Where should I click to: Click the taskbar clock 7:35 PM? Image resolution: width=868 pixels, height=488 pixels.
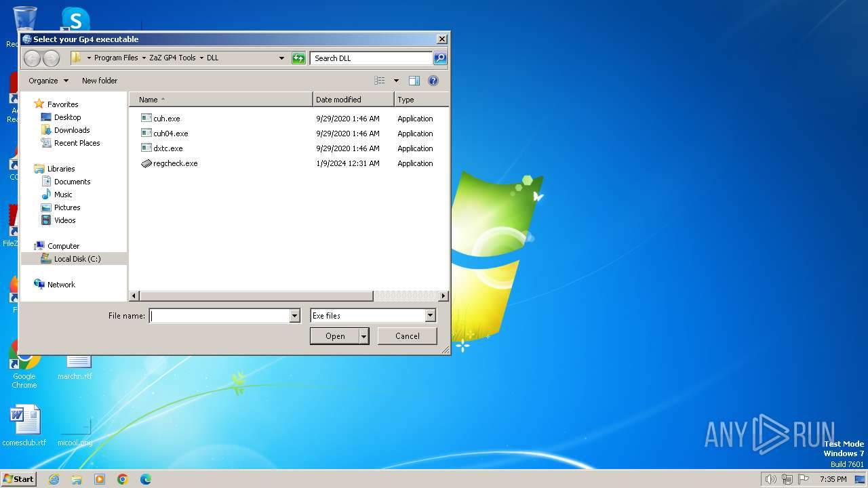click(833, 479)
